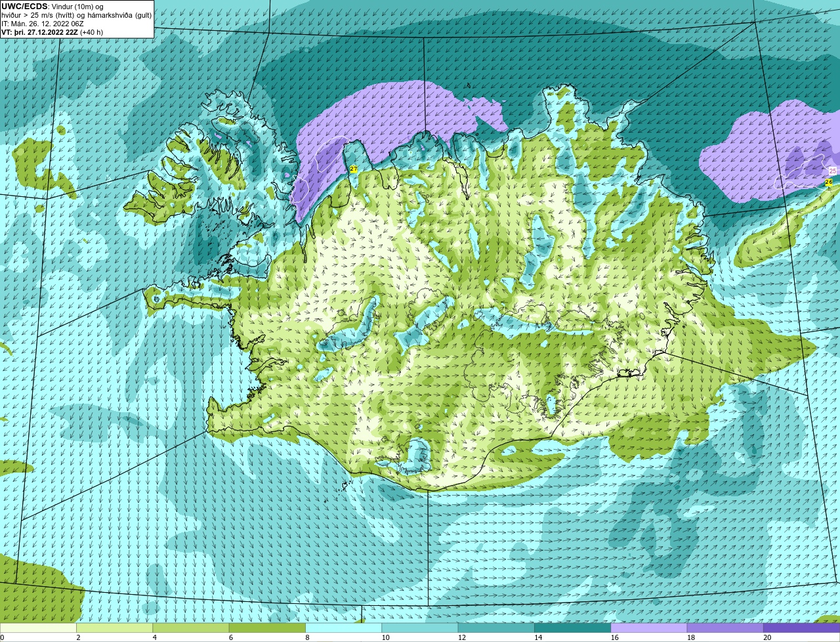Viewport: 840px width, 642px height.
Task: Click the "Vindur (10m) og" legend text
Action: [77, 7]
